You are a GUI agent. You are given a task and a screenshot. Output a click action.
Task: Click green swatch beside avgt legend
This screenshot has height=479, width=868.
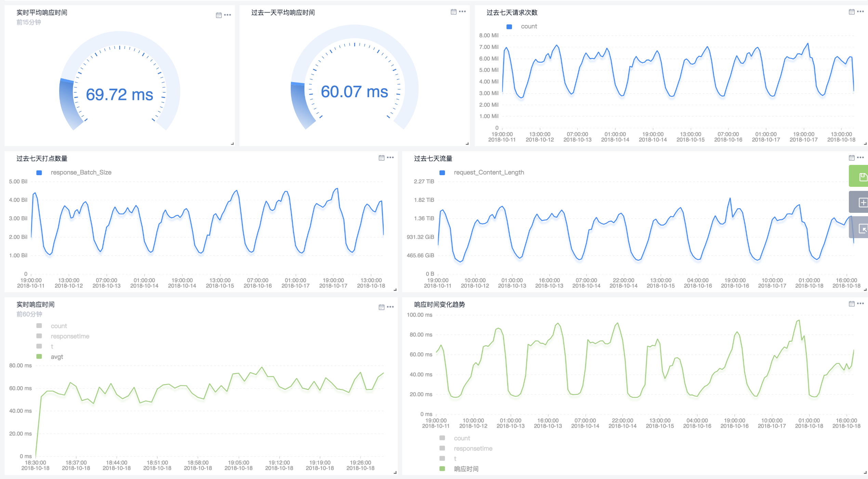point(39,357)
